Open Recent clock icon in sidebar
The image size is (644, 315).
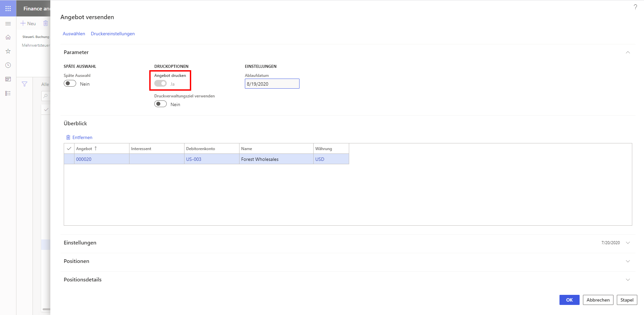pos(8,65)
